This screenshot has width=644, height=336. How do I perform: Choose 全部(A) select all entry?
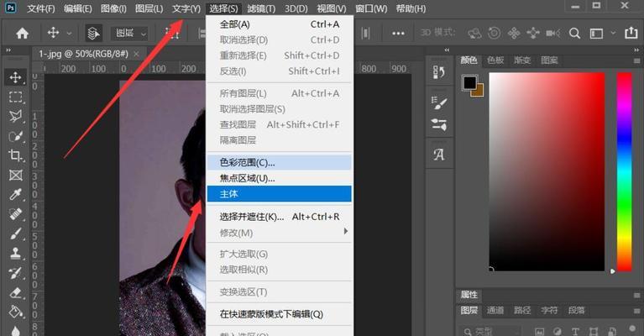280,24
